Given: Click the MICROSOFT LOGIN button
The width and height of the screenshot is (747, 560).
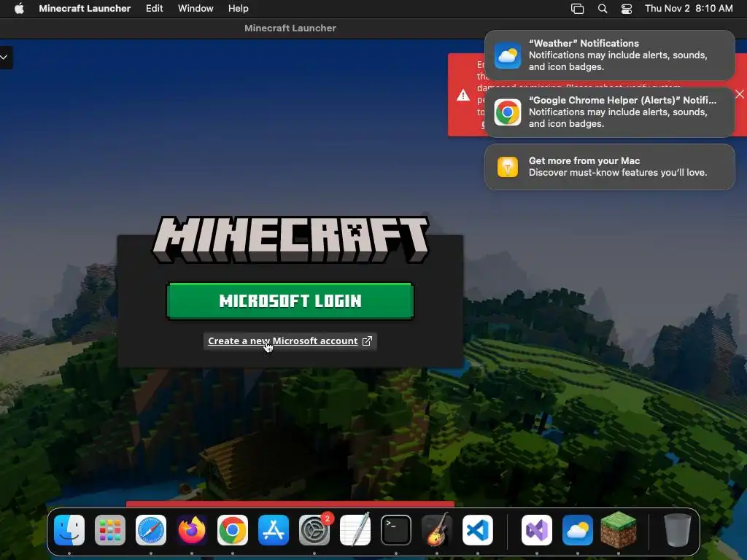Looking at the screenshot, I should (x=290, y=301).
